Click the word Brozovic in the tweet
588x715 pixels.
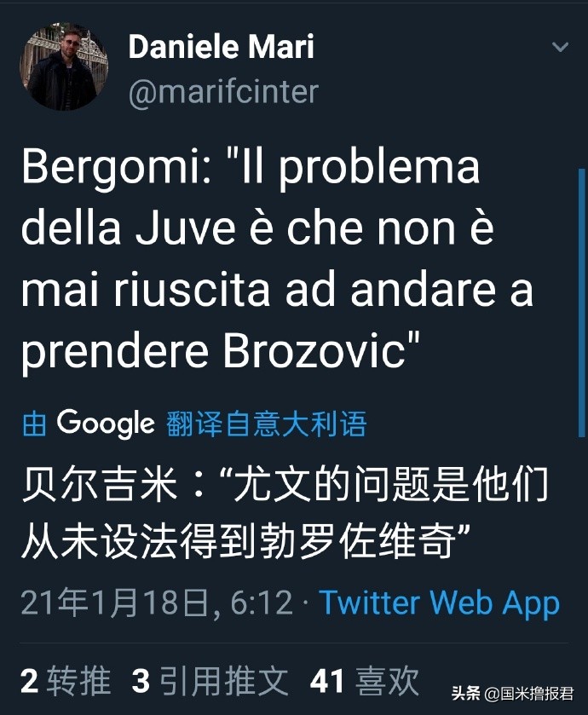[314, 351]
